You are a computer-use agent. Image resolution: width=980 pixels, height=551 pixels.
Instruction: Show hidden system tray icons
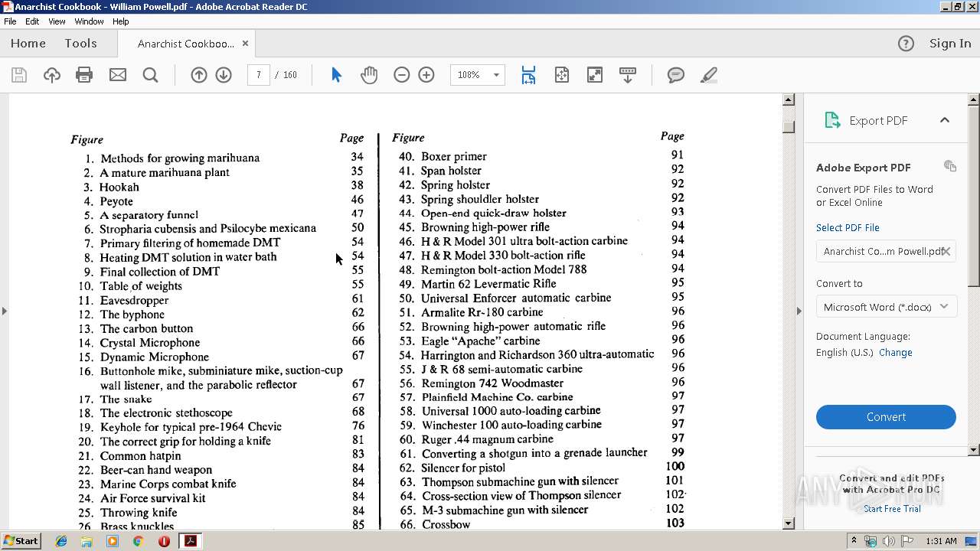click(x=854, y=541)
